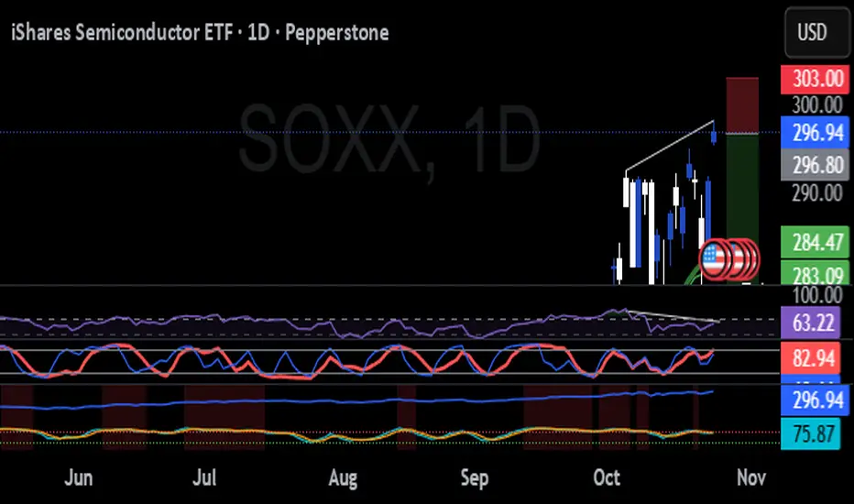Open the USD currency selector
The width and height of the screenshot is (854, 504).
tap(816, 32)
